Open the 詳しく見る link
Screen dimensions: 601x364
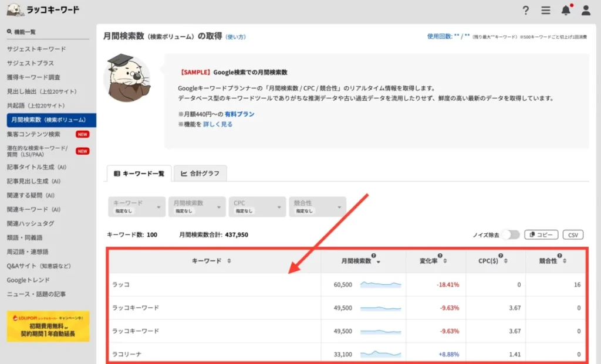(218, 124)
